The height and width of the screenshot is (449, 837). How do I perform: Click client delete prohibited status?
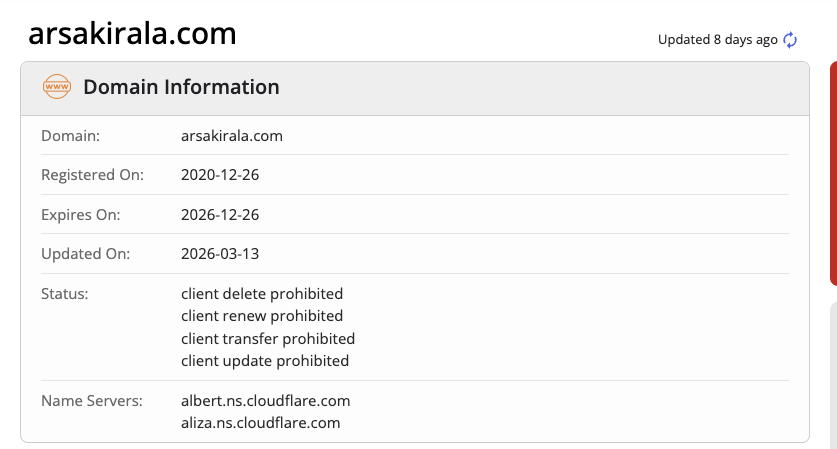262,293
